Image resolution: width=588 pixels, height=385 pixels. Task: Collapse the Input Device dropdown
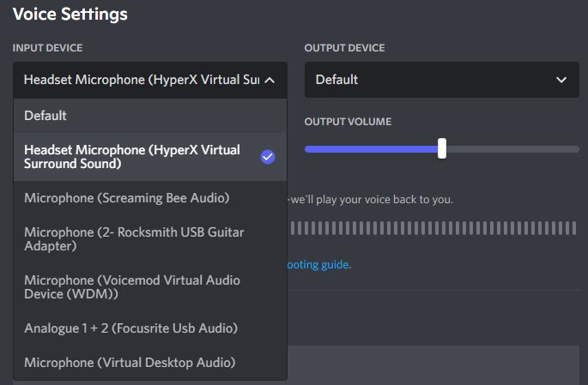point(150,80)
